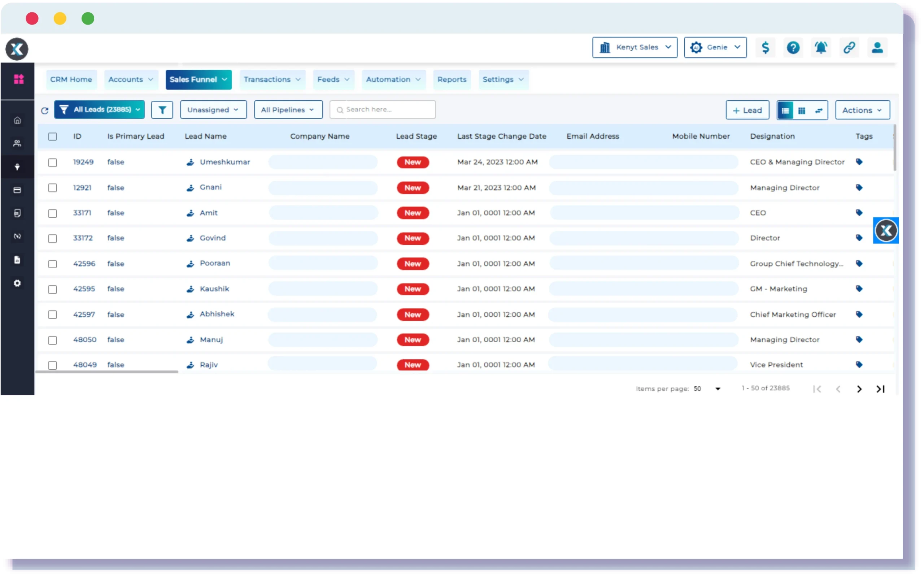Open the notifications bell icon
This screenshot has width=924, height=577.
(x=821, y=48)
